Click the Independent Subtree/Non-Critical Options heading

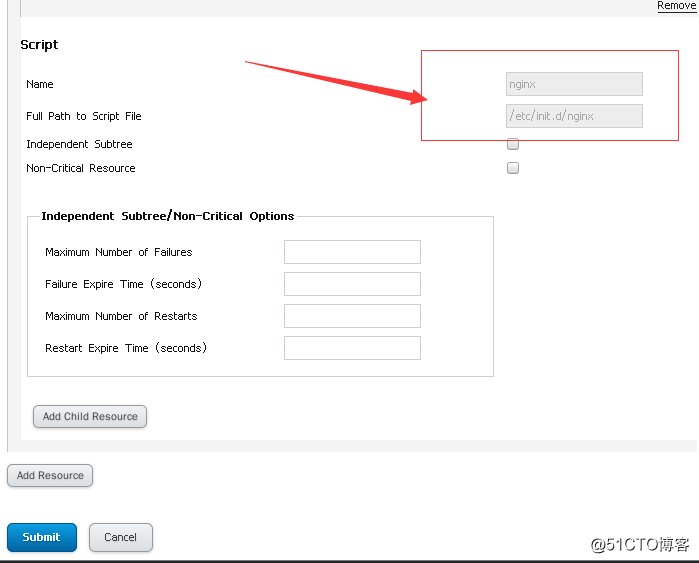pos(168,216)
